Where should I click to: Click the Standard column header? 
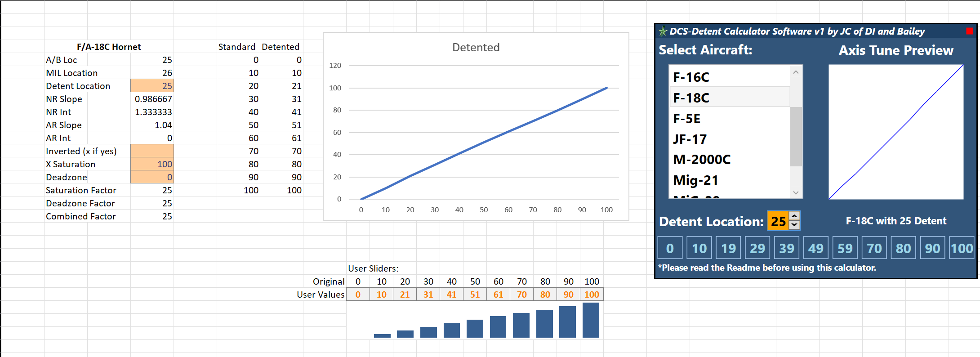point(237,46)
